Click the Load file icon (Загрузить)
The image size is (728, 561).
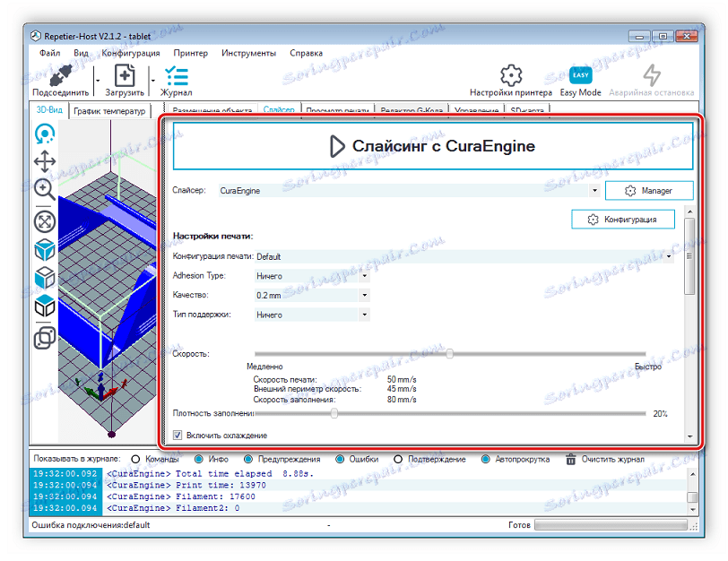125,75
